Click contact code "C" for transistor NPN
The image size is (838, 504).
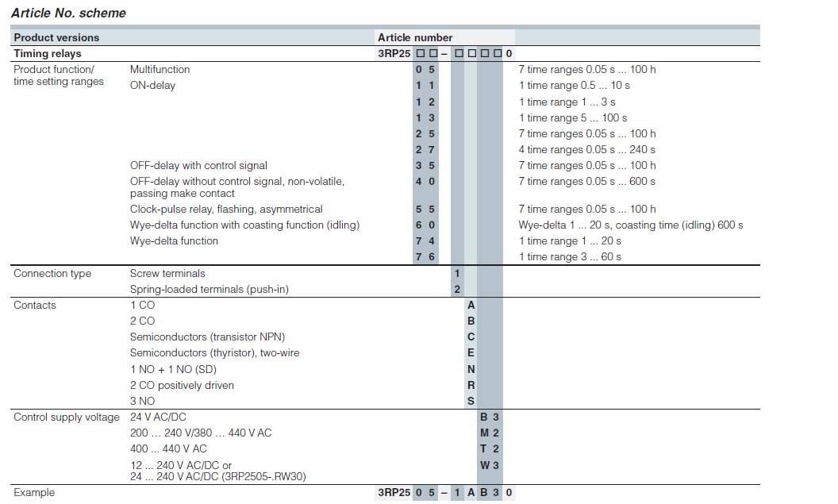(x=471, y=337)
